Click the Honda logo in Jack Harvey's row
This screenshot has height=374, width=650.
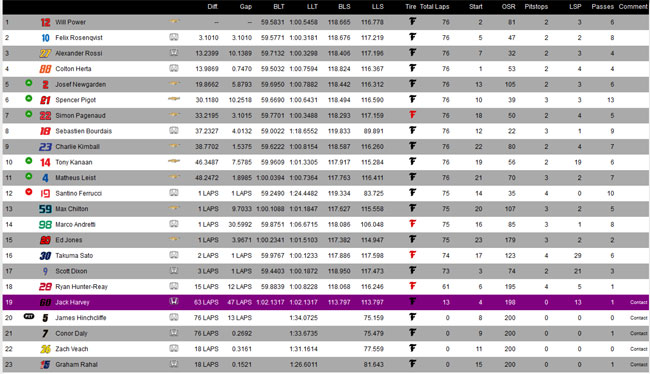click(x=174, y=301)
